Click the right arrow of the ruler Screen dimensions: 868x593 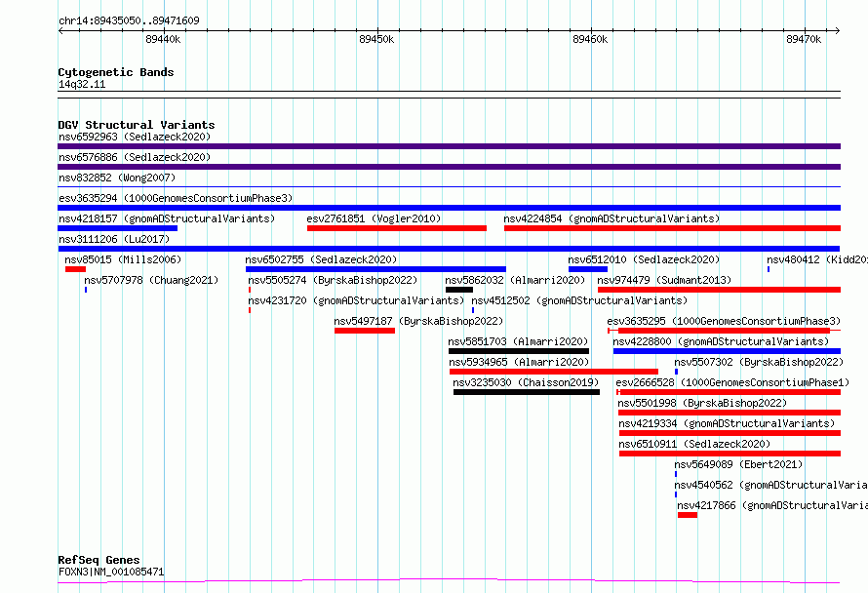point(838,31)
